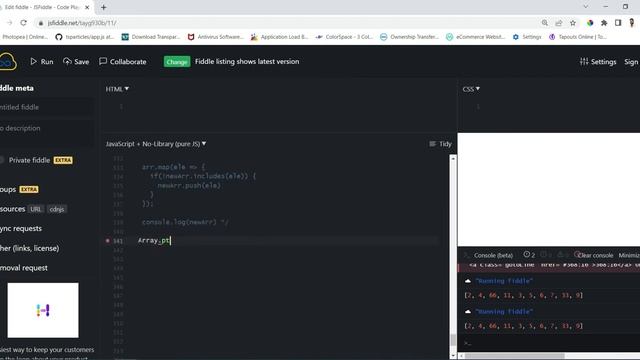The height and width of the screenshot is (360, 640).
Task: Open the Application Load bookmark
Action: click(x=280, y=37)
